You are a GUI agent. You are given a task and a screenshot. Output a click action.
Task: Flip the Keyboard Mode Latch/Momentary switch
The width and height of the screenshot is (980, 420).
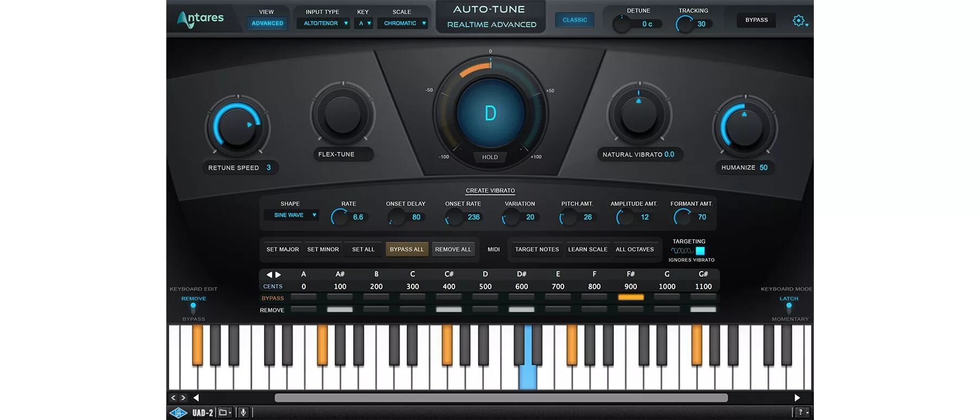pyautogui.click(x=789, y=308)
